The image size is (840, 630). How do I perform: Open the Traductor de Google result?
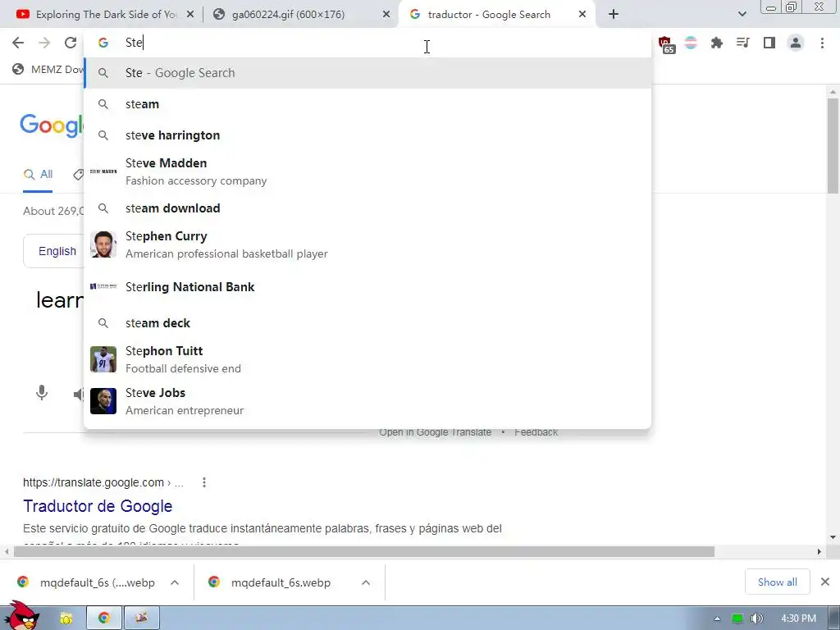pyautogui.click(x=98, y=506)
